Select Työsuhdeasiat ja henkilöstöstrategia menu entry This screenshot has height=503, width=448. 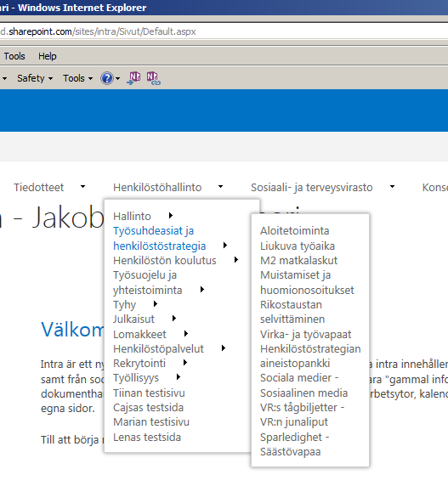(x=160, y=239)
